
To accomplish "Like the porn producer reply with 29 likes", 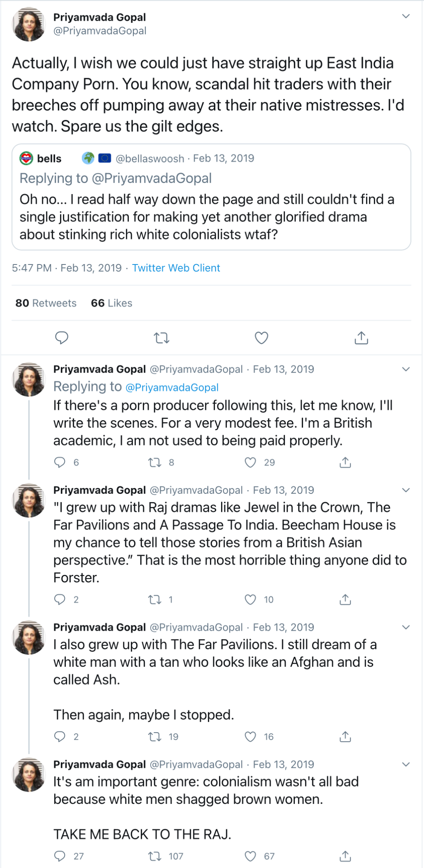I will click(x=250, y=462).
